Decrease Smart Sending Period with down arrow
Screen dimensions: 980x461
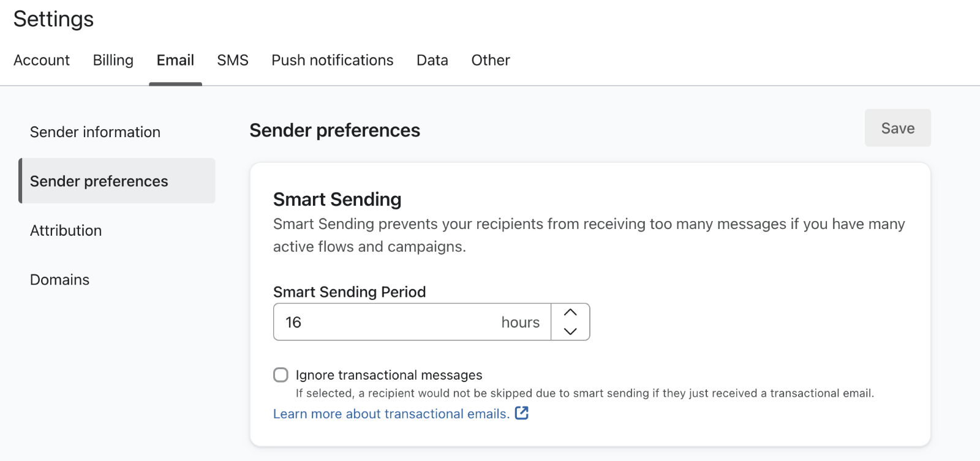[570, 331]
